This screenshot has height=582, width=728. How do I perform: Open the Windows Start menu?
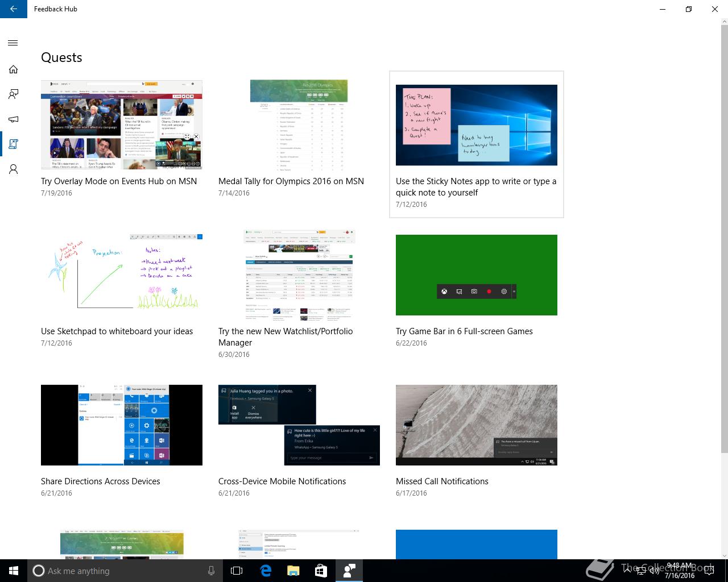14,571
